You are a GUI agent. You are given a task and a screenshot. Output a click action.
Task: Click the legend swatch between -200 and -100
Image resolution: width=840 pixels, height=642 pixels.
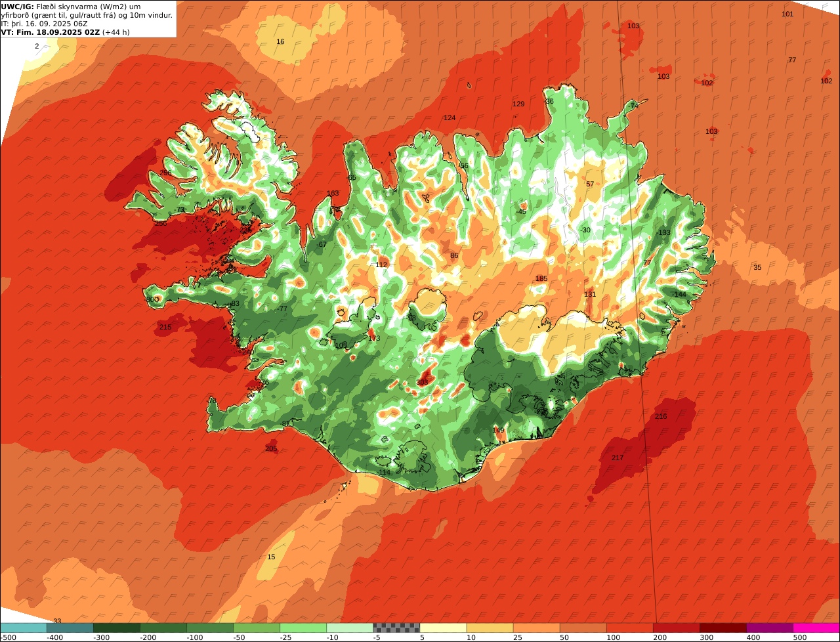tap(163, 628)
